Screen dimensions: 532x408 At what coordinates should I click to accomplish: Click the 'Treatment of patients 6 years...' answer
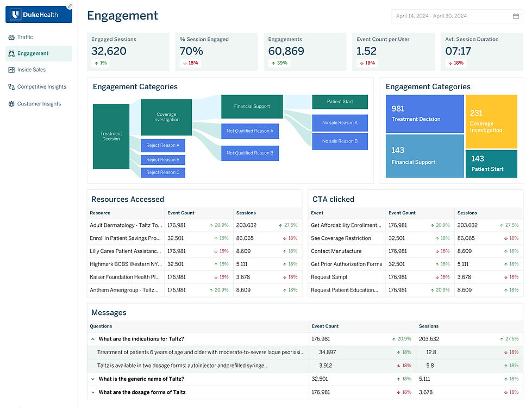[201, 353]
